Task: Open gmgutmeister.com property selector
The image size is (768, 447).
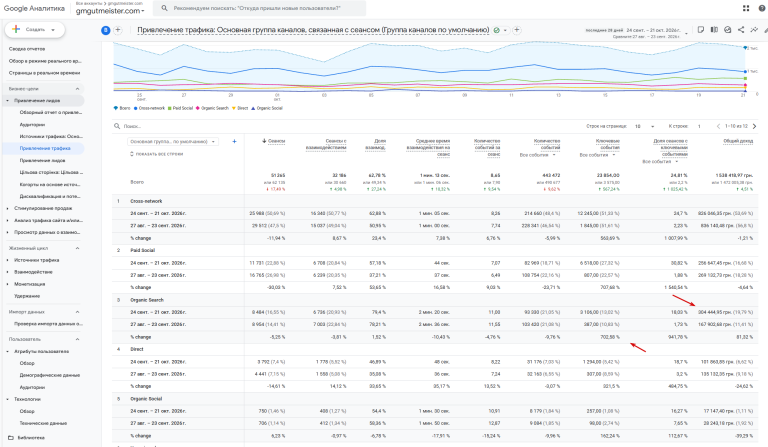Action: [x=110, y=11]
